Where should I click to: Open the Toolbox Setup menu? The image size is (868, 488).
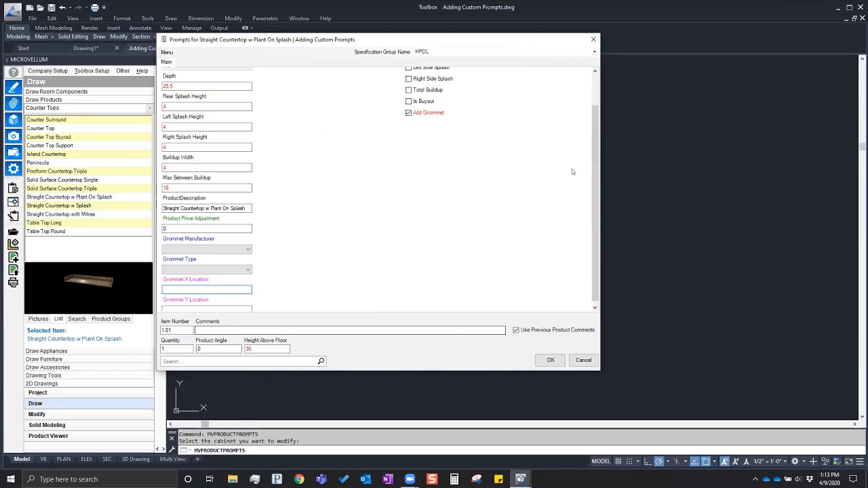(x=92, y=70)
